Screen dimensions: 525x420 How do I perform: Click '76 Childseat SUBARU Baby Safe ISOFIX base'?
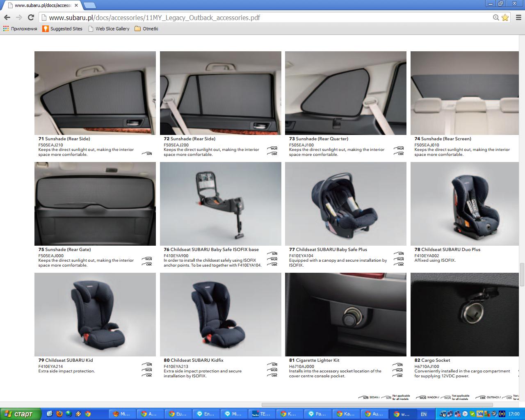pyautogui.click(x=211, y=249)
